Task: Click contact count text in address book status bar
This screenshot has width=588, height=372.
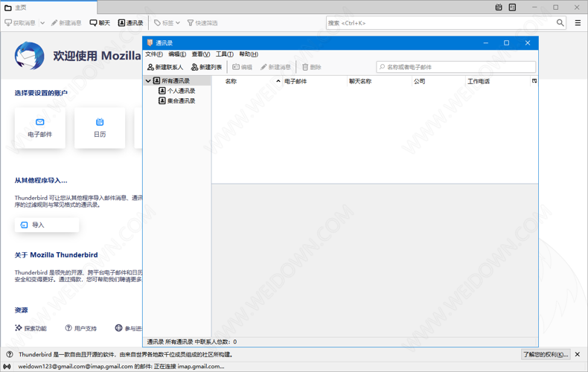Action: (x=191, y=341)
